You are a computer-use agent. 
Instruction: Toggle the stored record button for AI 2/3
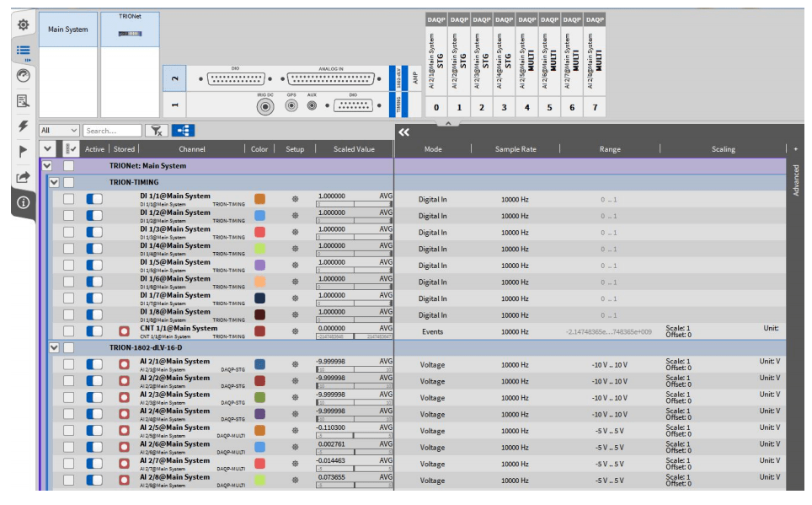coord(124,398)
